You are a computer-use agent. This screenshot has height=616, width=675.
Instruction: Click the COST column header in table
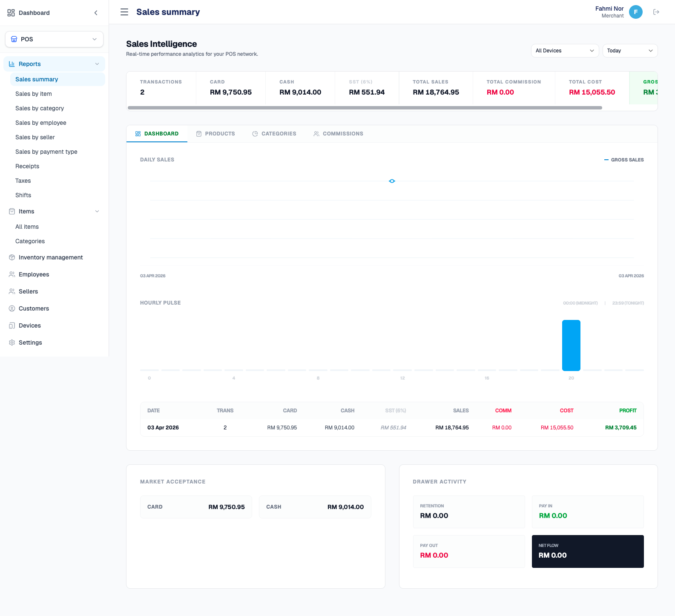click(566, 411)
